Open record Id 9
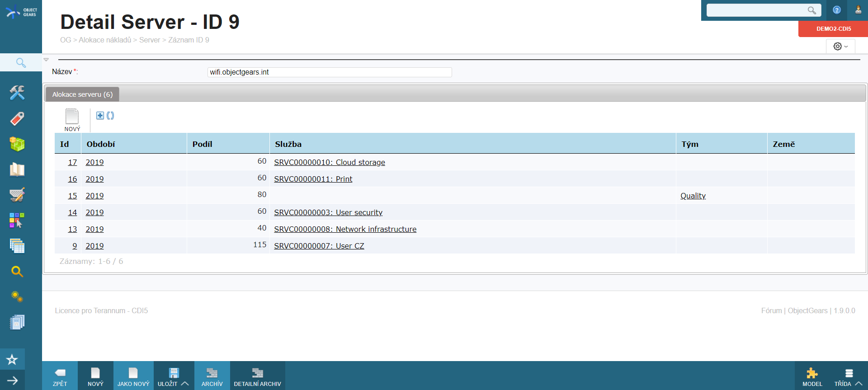Viewport: 868px width, 390px height. [x=75, y=246]
